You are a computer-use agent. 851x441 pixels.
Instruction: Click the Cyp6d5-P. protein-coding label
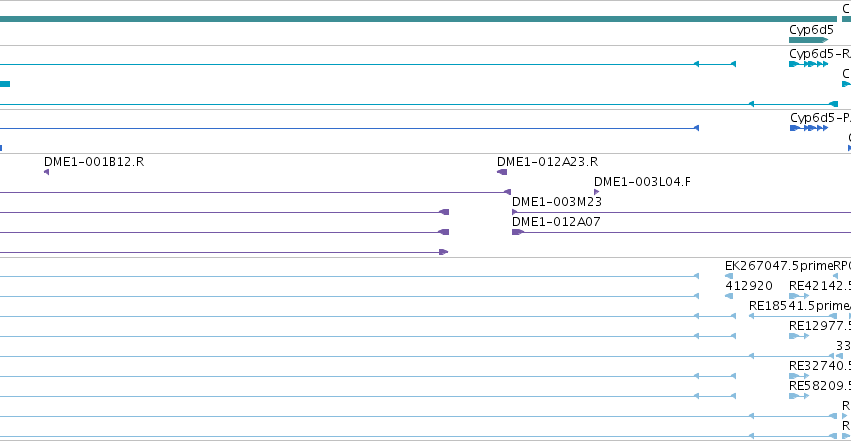click(821, 118)
